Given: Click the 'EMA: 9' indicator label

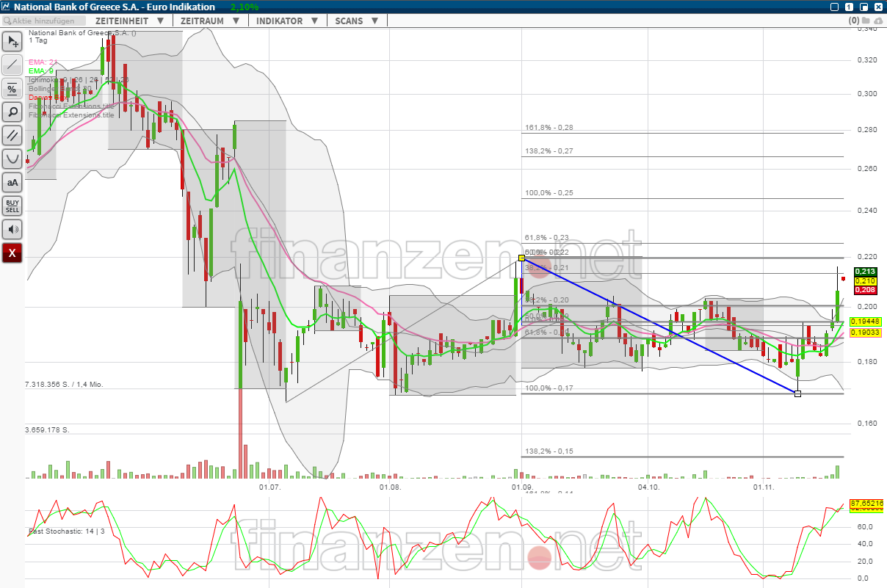Looking at the screenshot, I should click(41, 71).
